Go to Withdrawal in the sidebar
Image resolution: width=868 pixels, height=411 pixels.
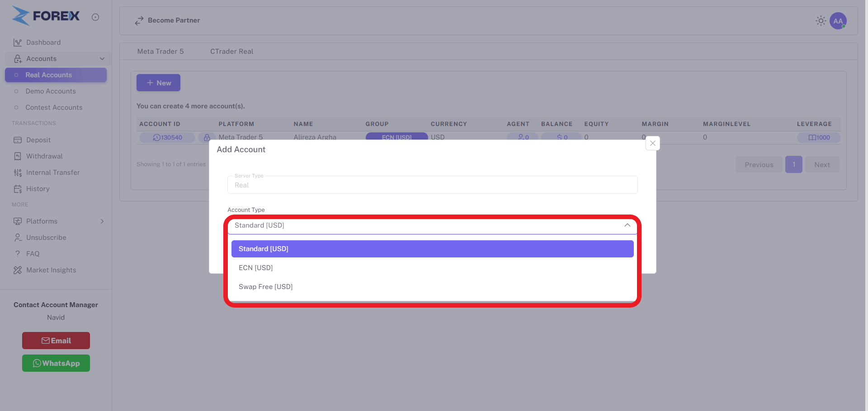click(44, 156)
